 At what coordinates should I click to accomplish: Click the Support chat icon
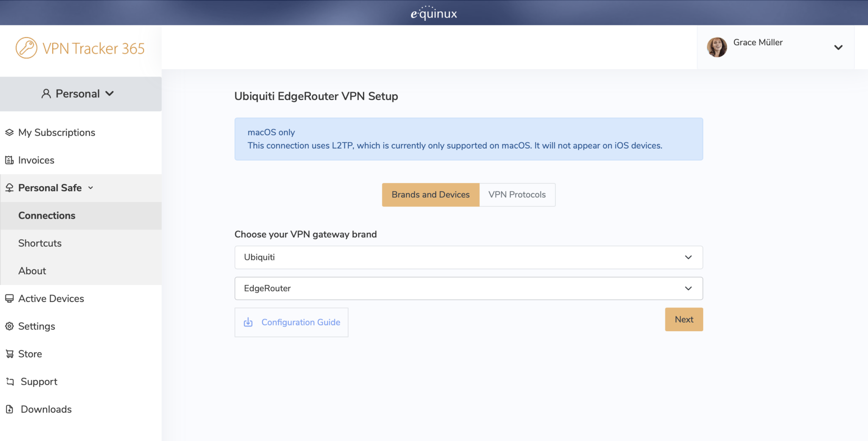coord(9,381)
